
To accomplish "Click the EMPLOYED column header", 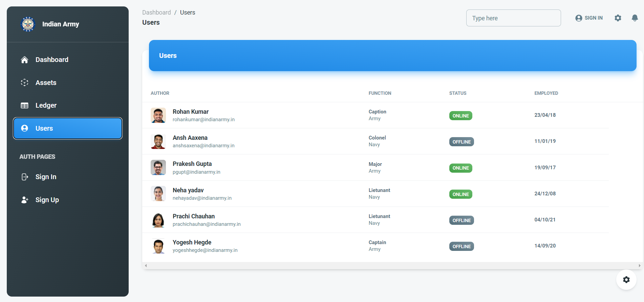I will click(x=546, y=93).
